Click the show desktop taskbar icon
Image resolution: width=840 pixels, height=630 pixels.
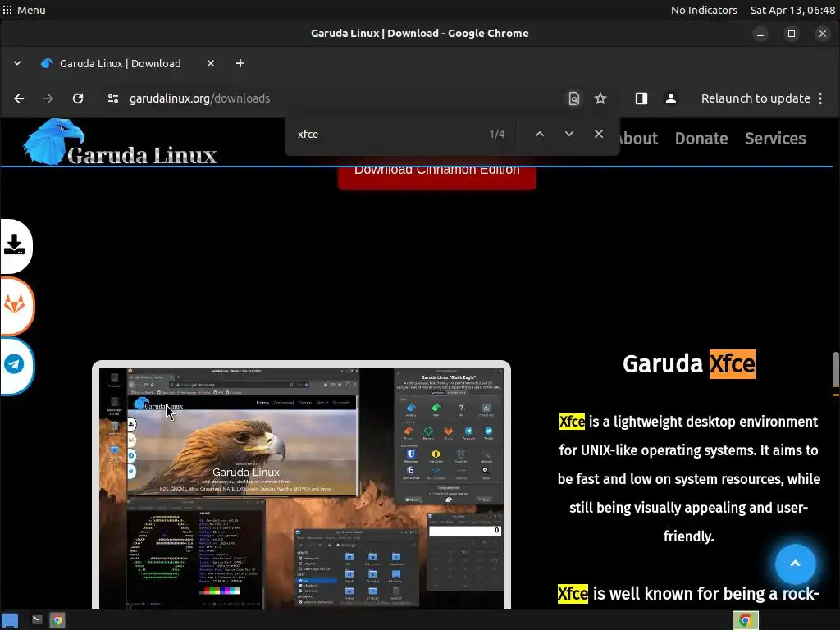[x=10, y=621]
